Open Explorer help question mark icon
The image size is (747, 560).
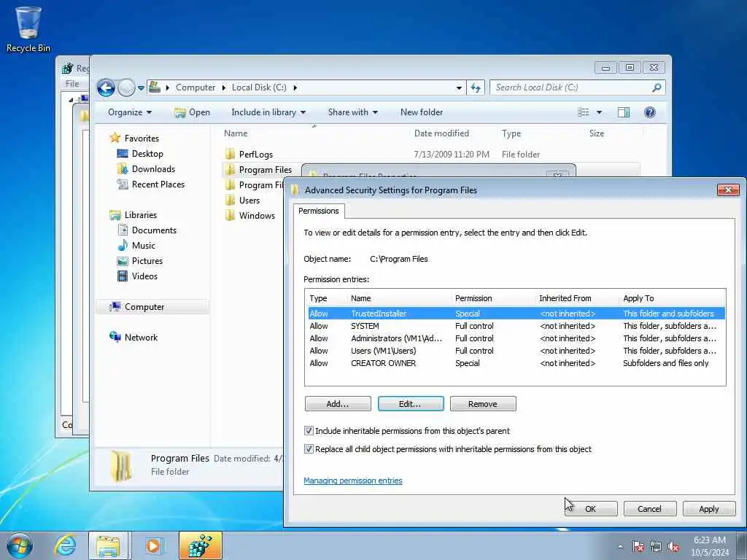click(x=649, y=112)
